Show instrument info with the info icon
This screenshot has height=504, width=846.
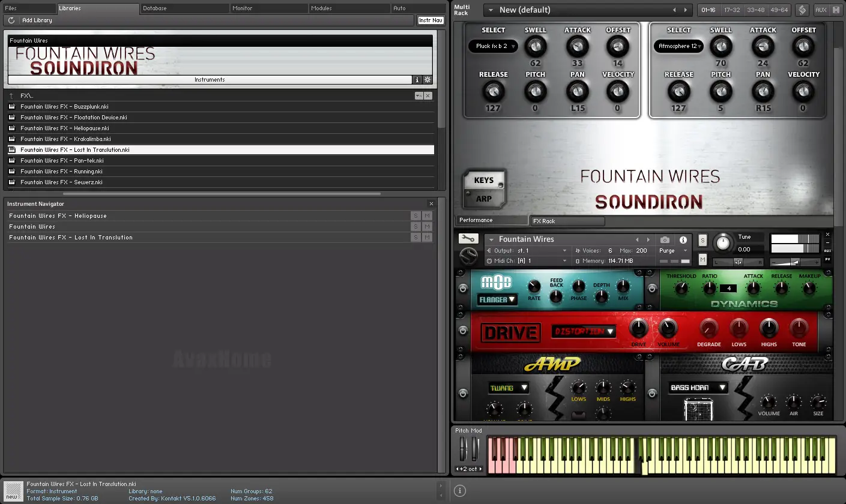click(683, 239)
